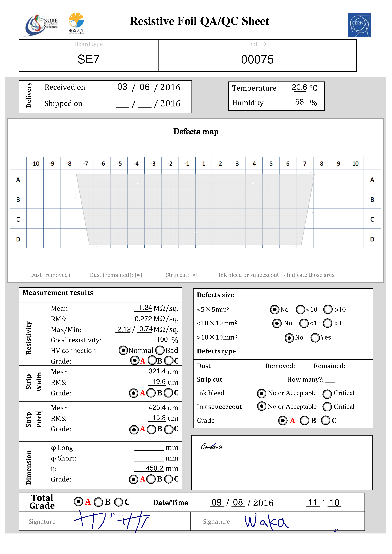Click the time minute field 10
The width and height of the screenshot is (392, 554).
[334, 502]
